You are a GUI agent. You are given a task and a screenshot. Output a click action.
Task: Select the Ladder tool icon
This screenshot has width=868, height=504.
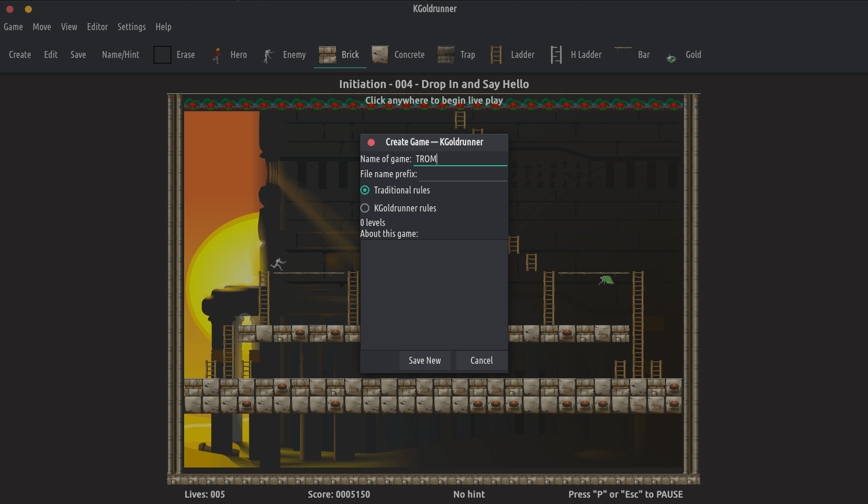click(x=496, y=54)
